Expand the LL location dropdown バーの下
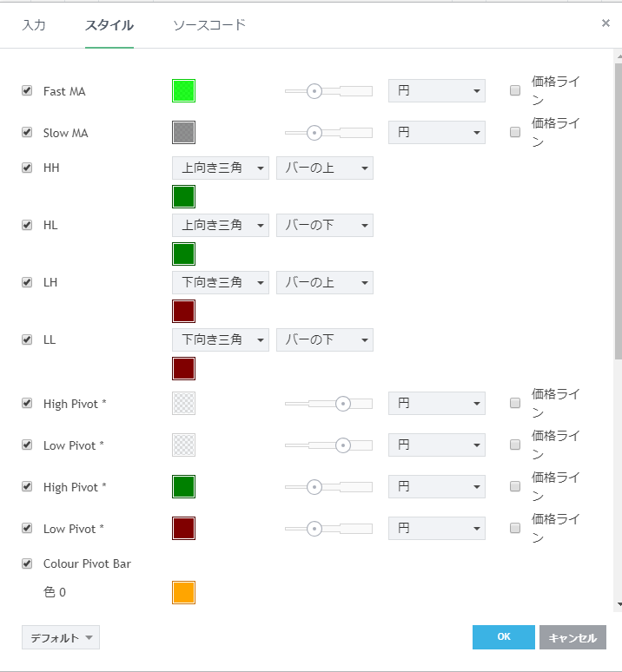622x672 pixels. point(325,340)
